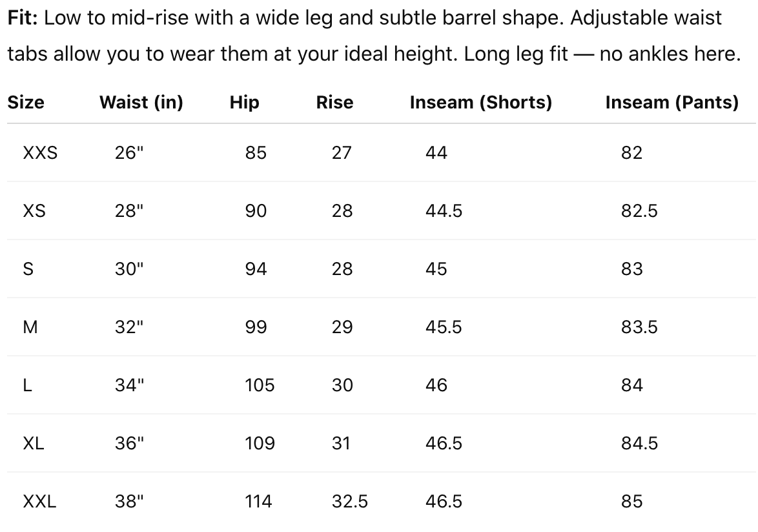This screenshot has width=758, height=532.
Task: Click the hip value 114
Action: (259, 501)
